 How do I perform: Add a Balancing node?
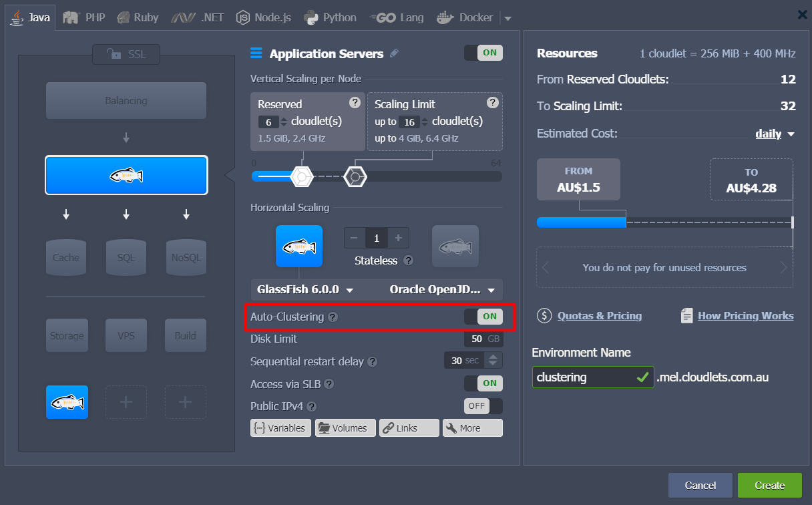(x=126, y=101)
